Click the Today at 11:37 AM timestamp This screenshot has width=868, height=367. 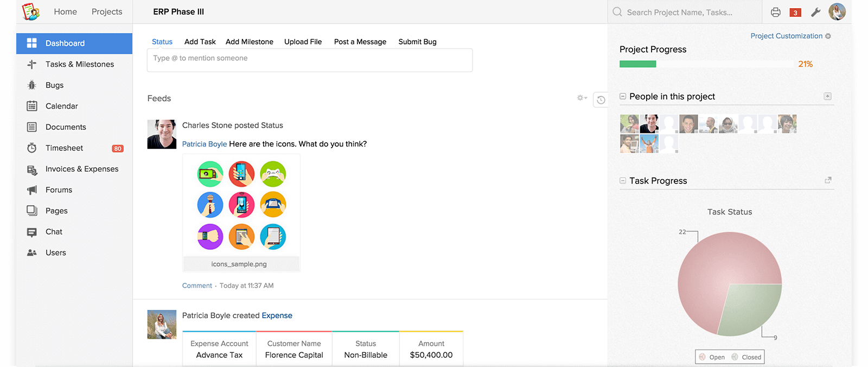246,286
